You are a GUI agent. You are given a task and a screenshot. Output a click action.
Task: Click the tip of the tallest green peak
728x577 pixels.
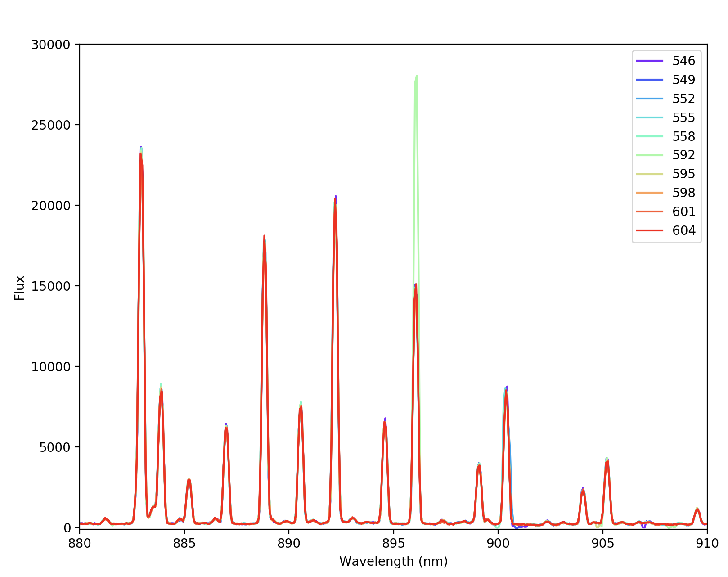tap(417, 76)
